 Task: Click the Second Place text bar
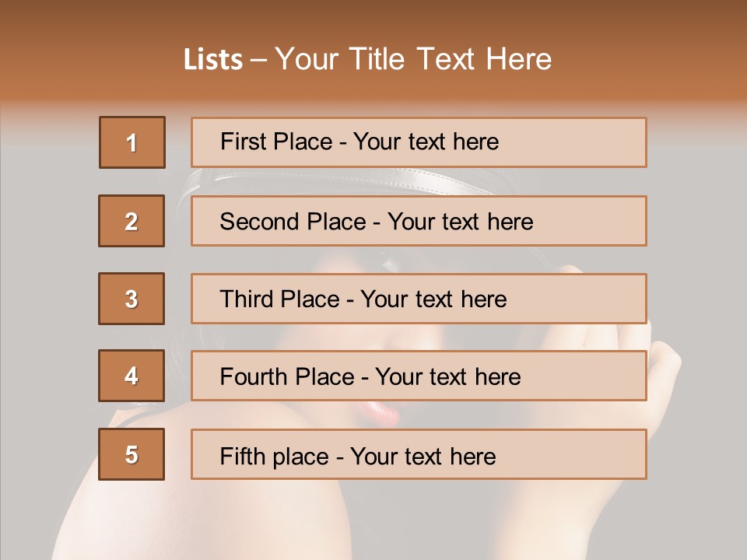pos(419,221)
